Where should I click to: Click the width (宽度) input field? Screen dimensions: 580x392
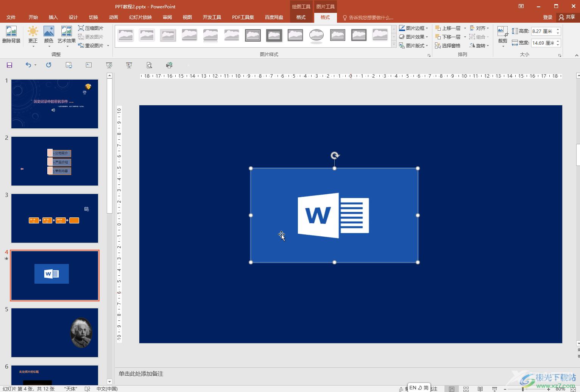tap(543, 43)
